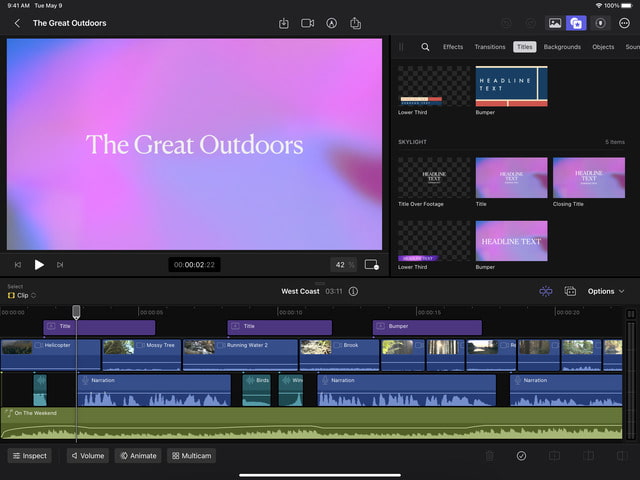Open the more options ellipsis icon

[x=623, y=23]
